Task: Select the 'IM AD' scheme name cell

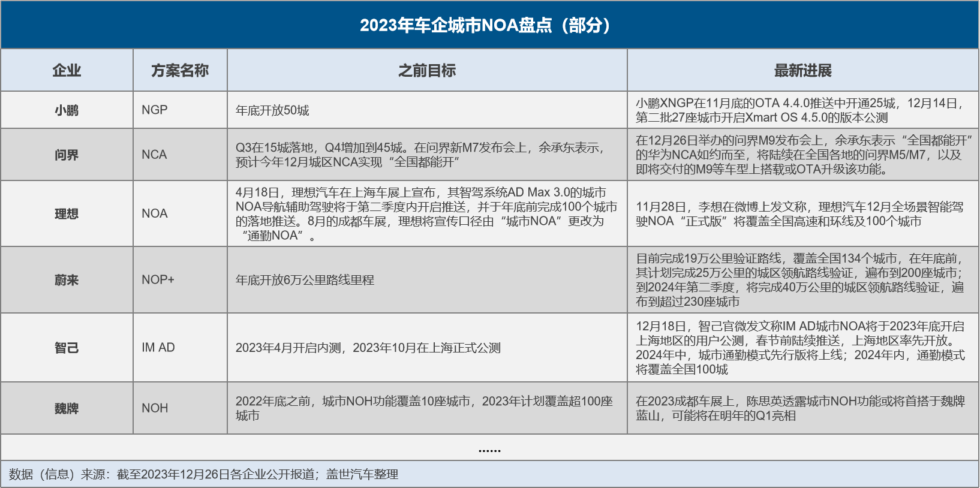Action: tap(180, 348)
